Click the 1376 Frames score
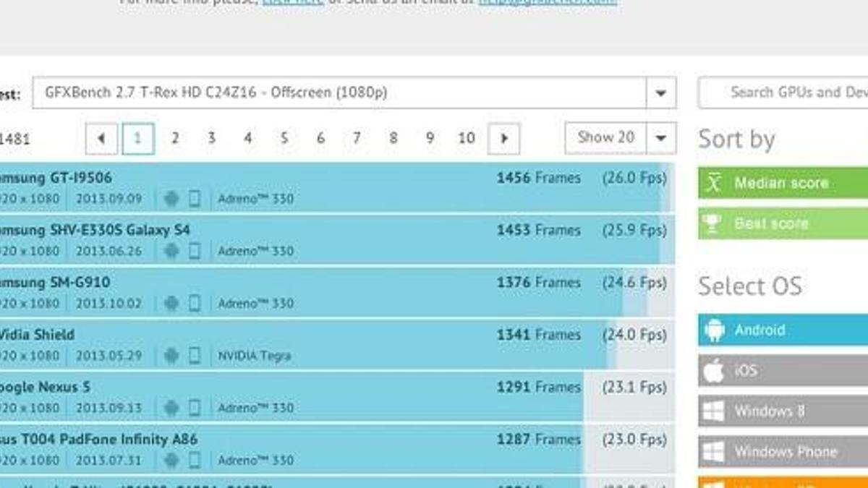 [x=538, y=283]
